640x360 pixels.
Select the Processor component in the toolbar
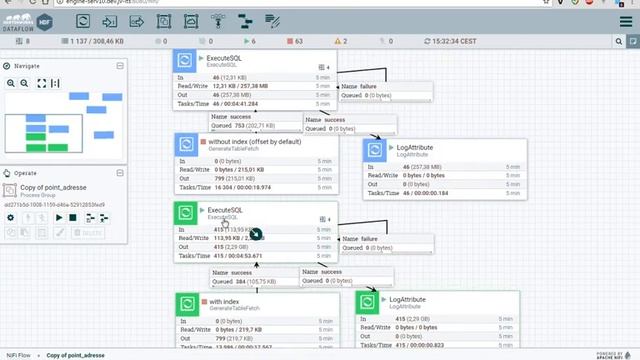(83, 21)
